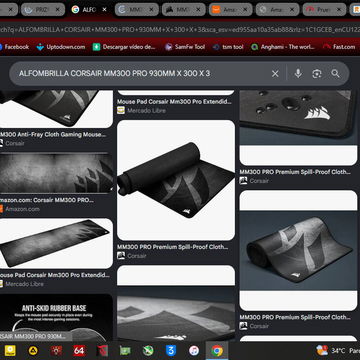Start voice search with the microphone icon
This screenshot has height=360, width=360.
298,74
